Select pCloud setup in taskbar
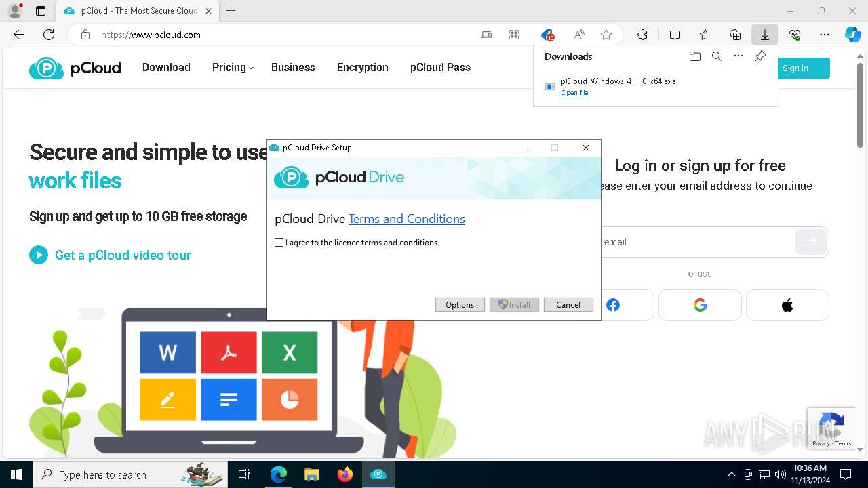868x488 pixels. coord(378,474)
